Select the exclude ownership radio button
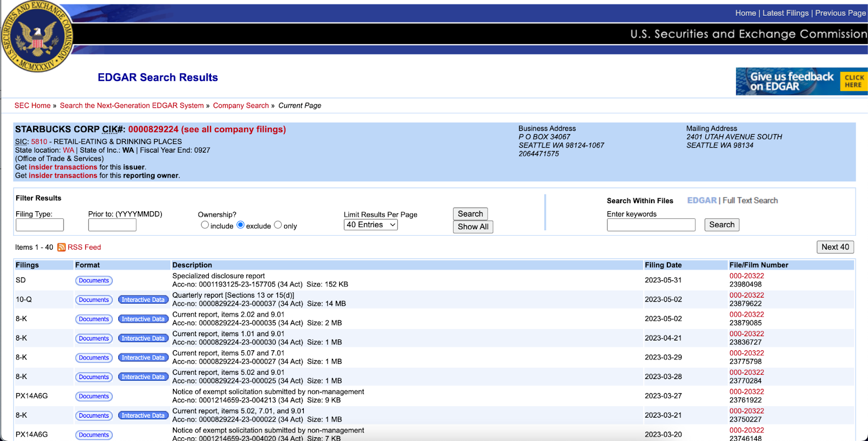The height and width of the screenshot is (441, 868). tap(240, 225)
